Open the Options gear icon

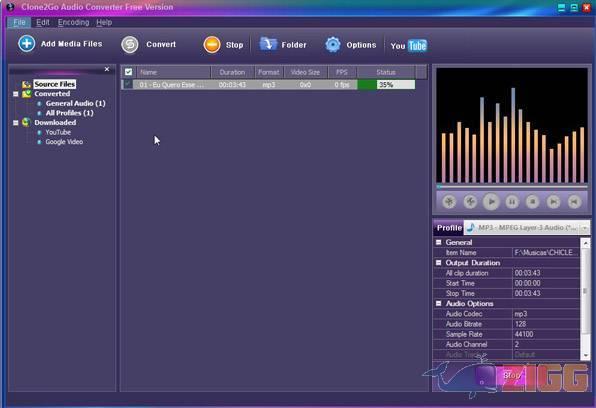pyautogui.click(x=333, y=45)
